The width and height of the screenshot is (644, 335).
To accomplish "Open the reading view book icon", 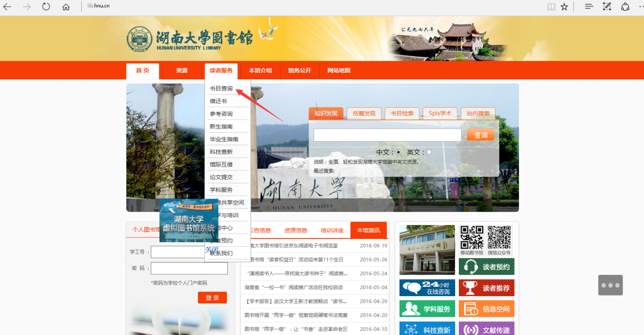I will click(551, 7).
